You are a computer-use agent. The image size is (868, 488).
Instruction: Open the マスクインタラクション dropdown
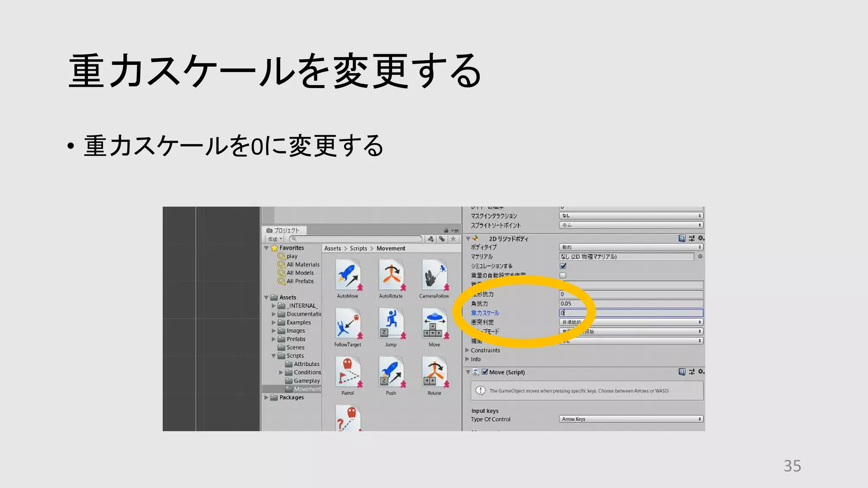coord(631,216)
